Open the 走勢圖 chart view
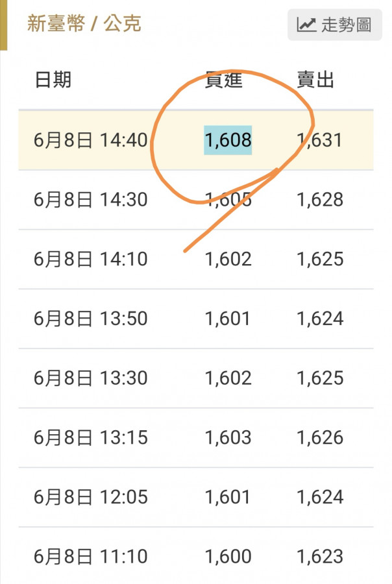392x584 pixels. point(335,25)
